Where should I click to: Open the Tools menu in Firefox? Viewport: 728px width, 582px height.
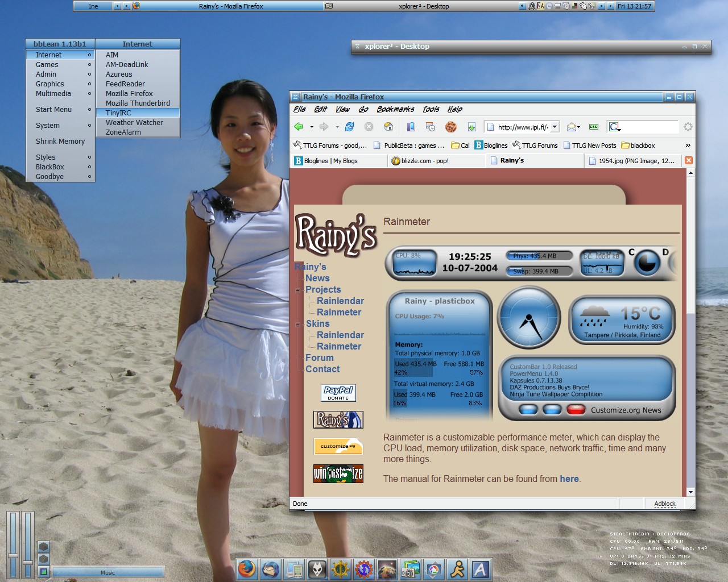point(431,110)
